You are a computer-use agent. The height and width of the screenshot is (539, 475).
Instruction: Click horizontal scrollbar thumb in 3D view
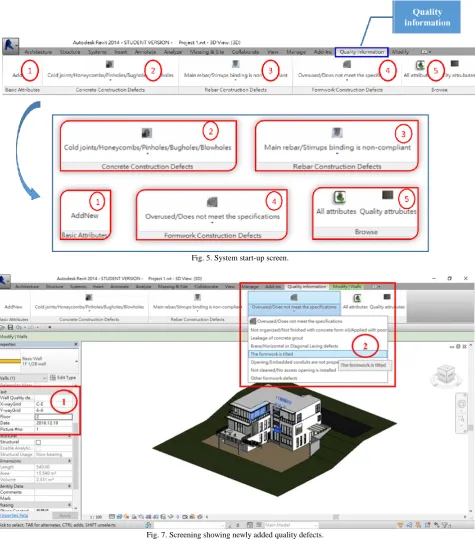(x=336, y=517)
